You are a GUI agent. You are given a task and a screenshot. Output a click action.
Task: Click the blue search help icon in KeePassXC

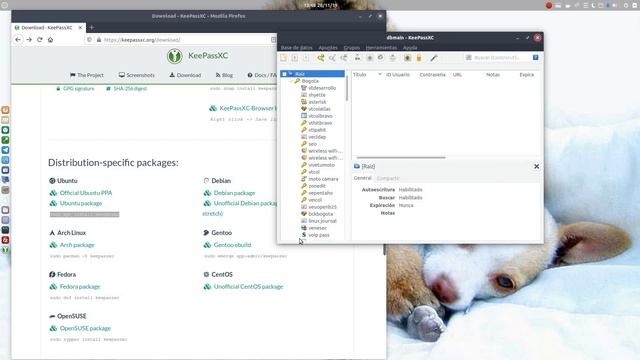[536, 58]
